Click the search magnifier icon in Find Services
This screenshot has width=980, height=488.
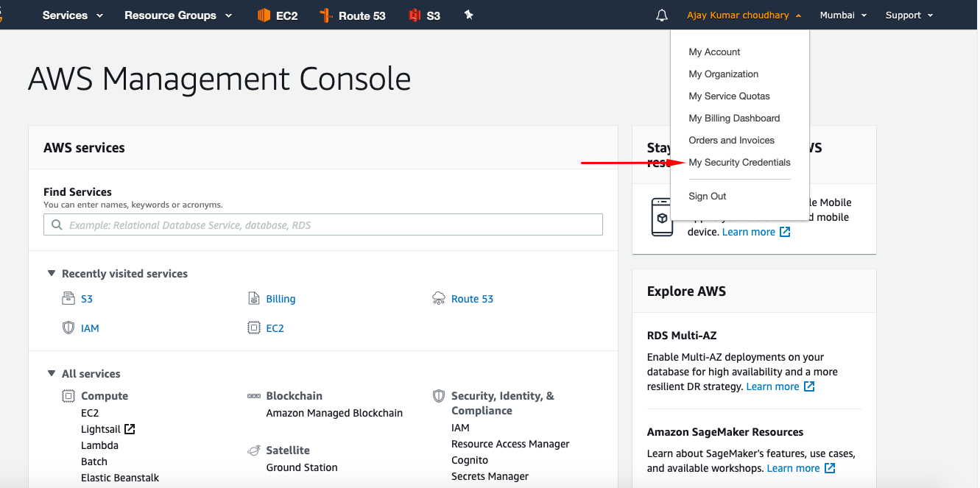tap(57, 224)
